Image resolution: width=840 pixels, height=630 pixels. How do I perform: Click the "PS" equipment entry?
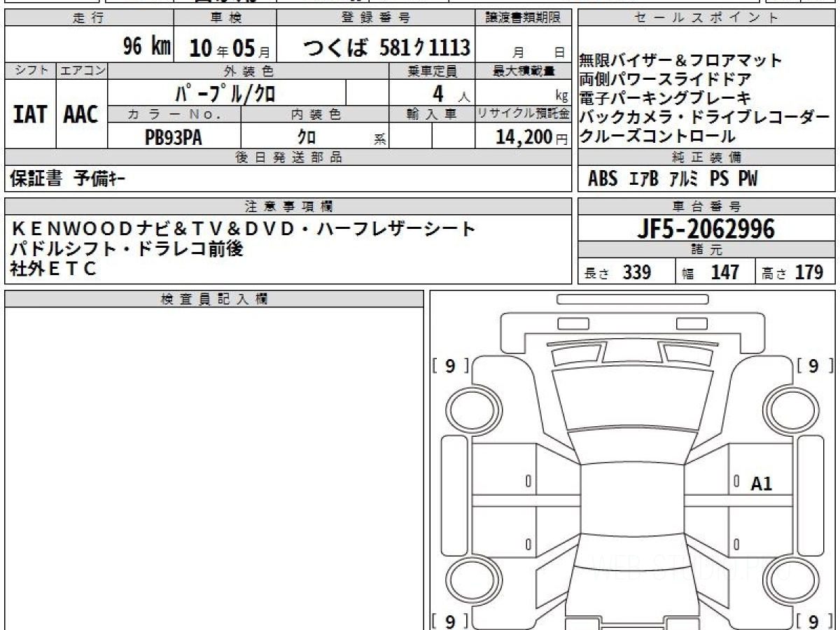(719, 179)
